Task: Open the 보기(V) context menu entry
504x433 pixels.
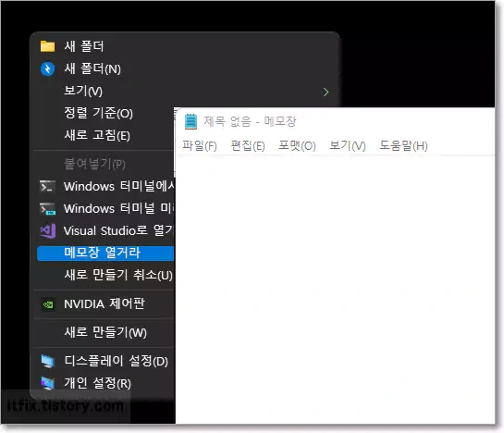Action: 186,91
